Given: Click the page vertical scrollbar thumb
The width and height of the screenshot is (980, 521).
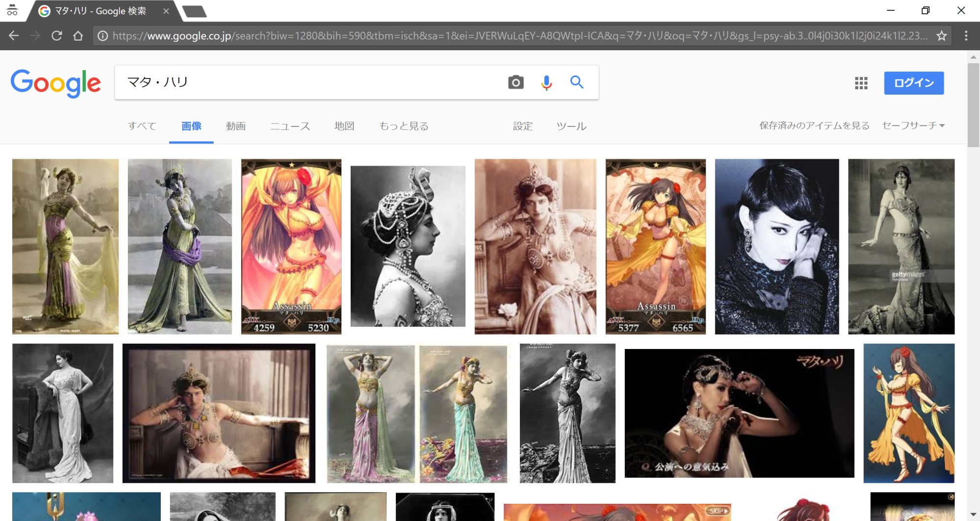Looking at the screenshot, I should click(973, 103).
